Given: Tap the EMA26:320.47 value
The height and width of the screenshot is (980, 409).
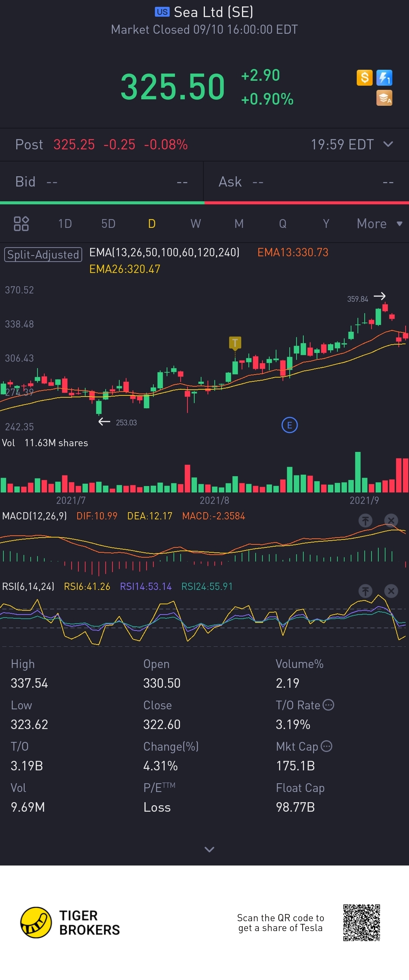Looking at the screenshot, I should coord(125,269).
